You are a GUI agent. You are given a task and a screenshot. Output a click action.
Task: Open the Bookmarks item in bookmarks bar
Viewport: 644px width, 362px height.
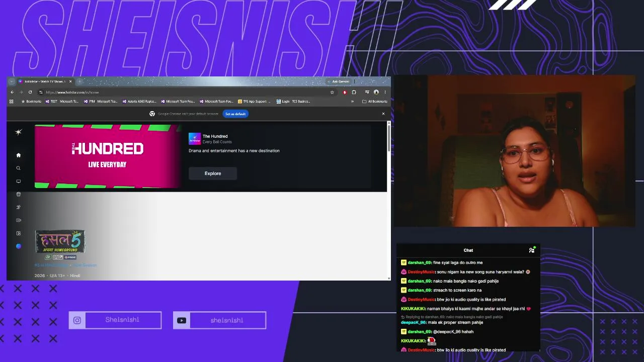point(31,102)
